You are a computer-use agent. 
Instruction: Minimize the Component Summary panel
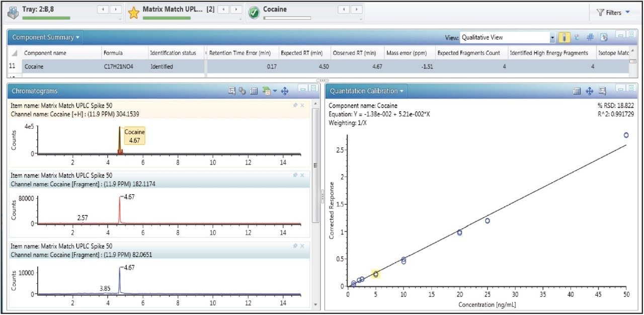(621, 34)
